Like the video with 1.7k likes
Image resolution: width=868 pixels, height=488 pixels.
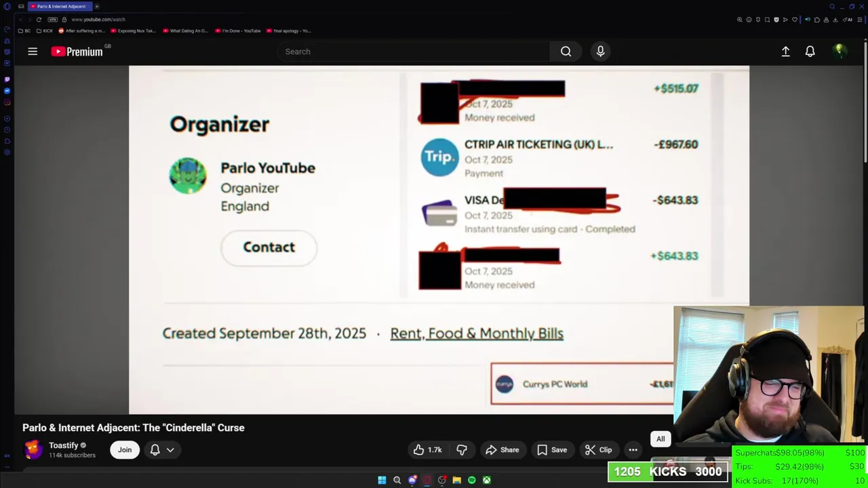(427, 450)
